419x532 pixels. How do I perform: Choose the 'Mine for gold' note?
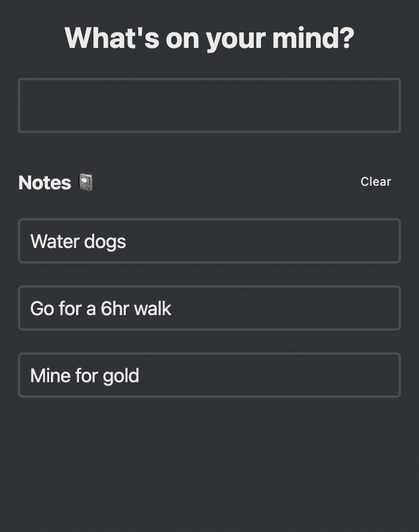[209, 375]
